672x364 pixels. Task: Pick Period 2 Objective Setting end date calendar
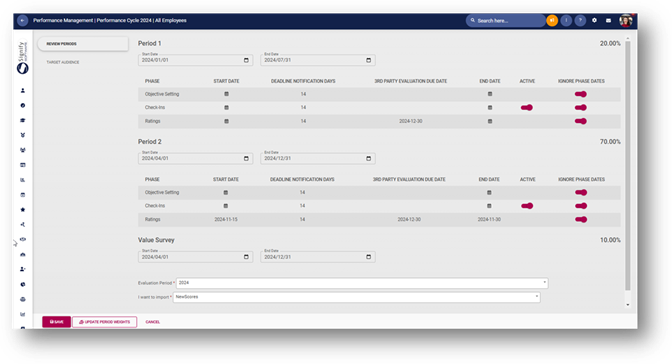489,193
